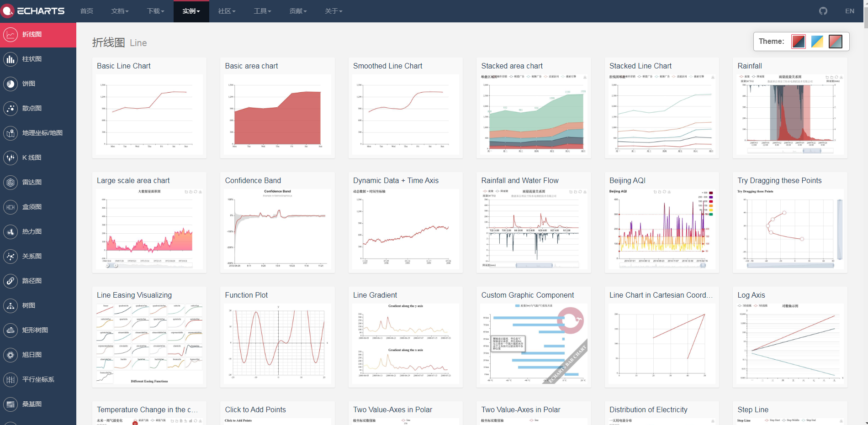Choose the red and teal theme swatch
868x425 pixels.
[836, 42]
